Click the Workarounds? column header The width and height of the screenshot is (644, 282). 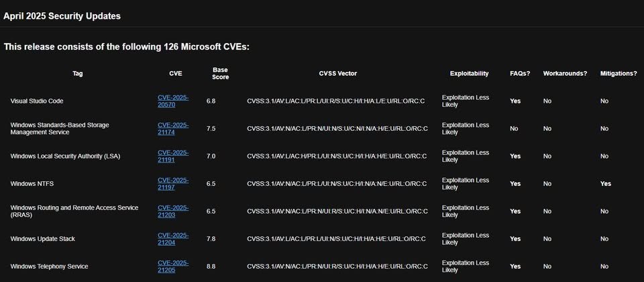coord(565,74)
